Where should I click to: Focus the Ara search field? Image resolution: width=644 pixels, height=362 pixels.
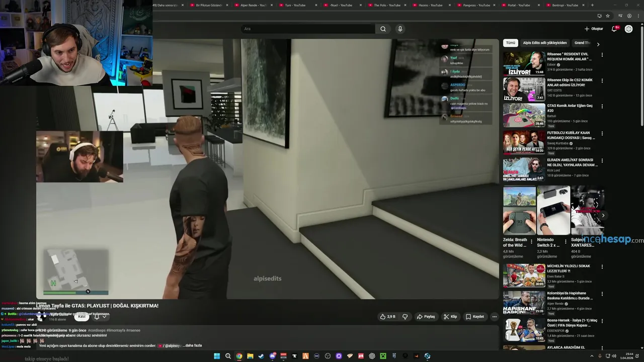click(308, 29)
